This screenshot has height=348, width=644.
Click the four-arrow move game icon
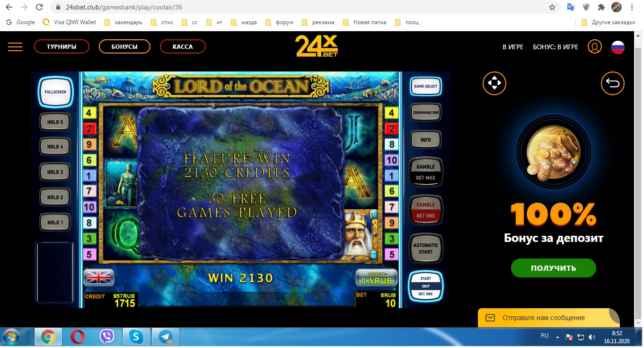click(494, 84)
